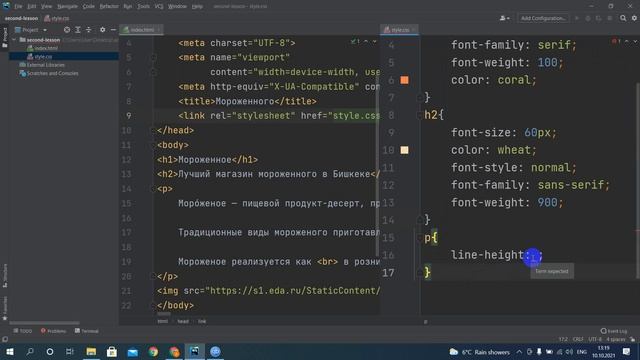Click the Add Configuration button

(x=543, y=18)
